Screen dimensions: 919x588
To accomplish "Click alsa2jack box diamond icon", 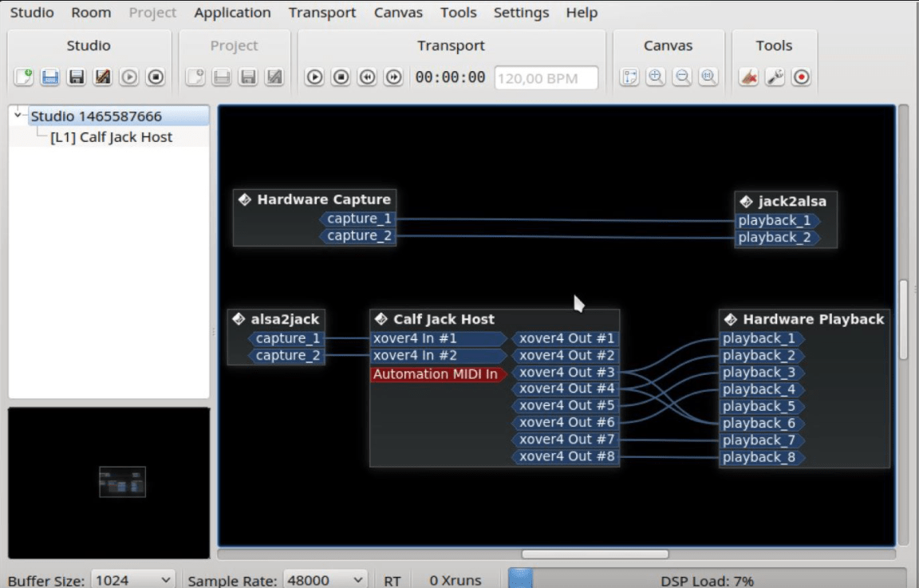I will pyautogui.click(x=239, y=319).
